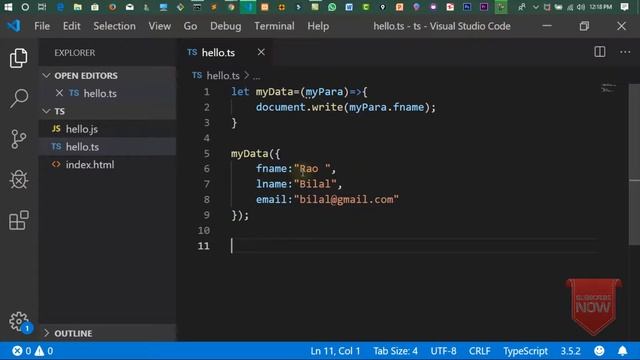Click the Windows Start button
Image resolution: width=640 pixels, height=360 pixels.
tap(8, 7)
